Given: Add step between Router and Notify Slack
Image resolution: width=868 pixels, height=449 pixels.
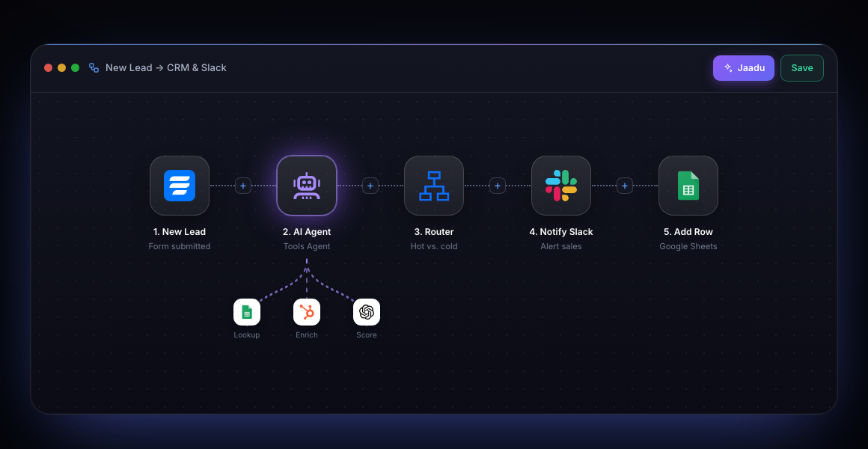Looking at the screenshot, I should tap(498, 186).
